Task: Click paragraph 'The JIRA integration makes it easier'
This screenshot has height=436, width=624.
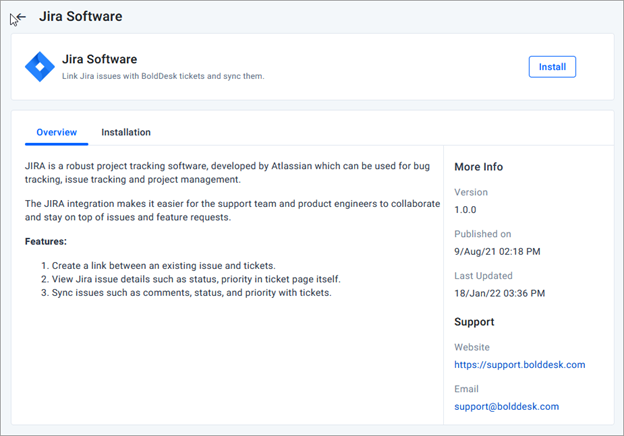Action: (232, 210)
